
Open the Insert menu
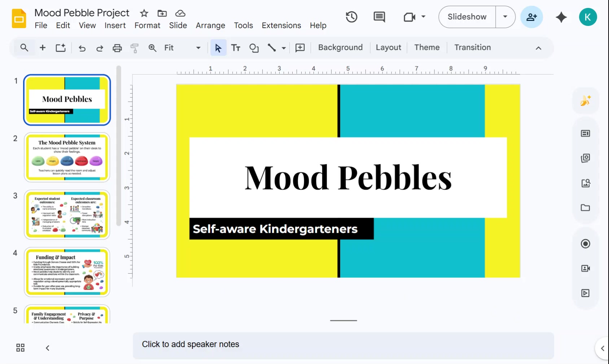point(115,26)
